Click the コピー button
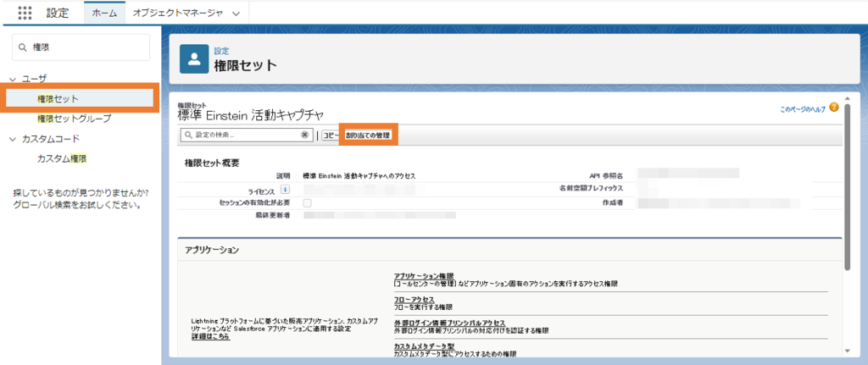Image resolution: width=868 pixels, height=365 pixels. tap(331, 135)
